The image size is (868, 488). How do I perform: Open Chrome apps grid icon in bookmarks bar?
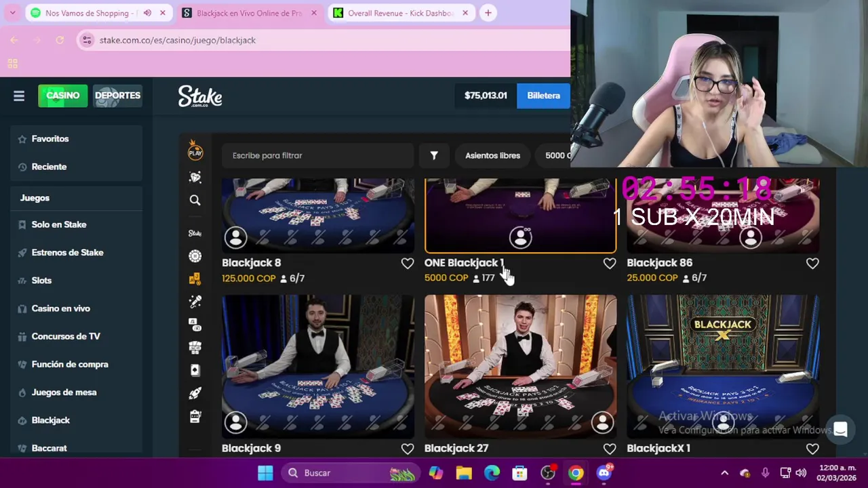(12, 64)
